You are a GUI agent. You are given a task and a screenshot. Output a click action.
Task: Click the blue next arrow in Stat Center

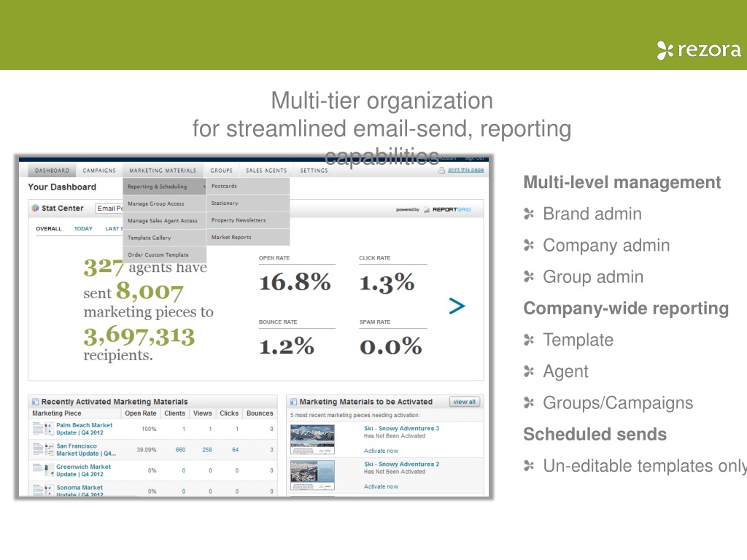coord(457,306)
